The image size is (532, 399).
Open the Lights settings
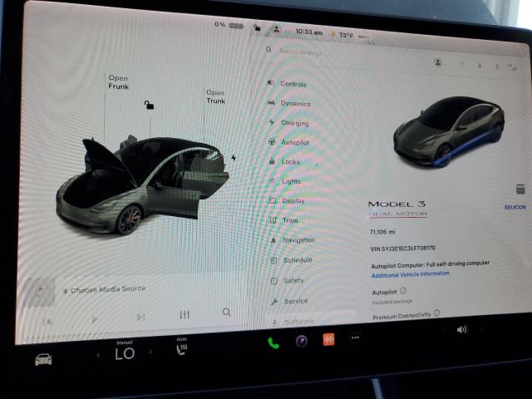coord(286,181)
